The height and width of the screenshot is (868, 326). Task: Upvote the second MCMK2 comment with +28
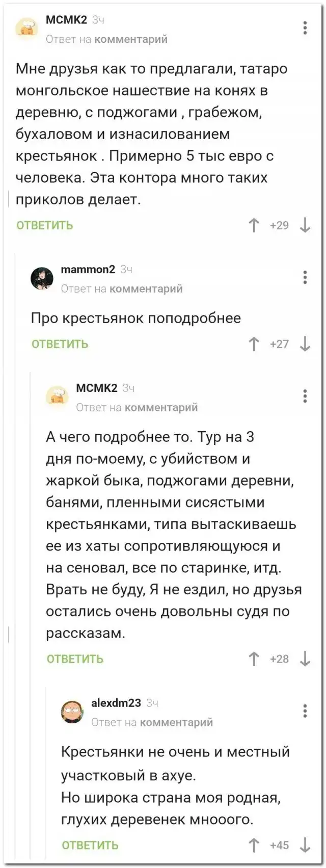click(x=254, y=659)
